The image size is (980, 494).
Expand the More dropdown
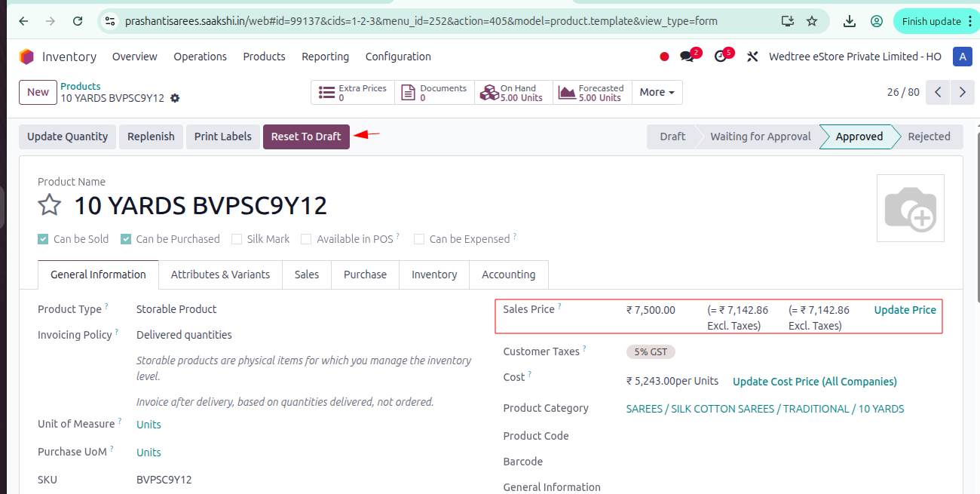pos(657,92)
